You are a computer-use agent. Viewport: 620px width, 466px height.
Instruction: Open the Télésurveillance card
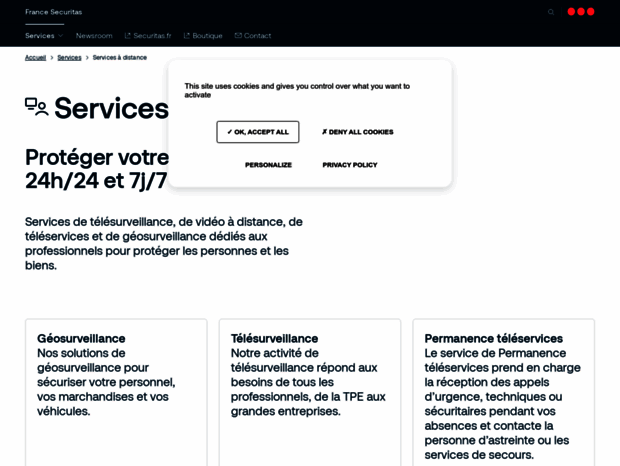pos(310,392)
